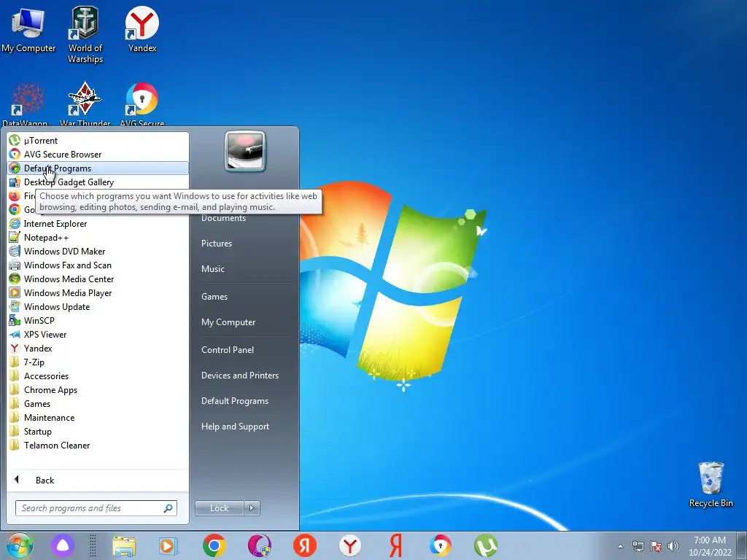
Task: Launch Yandex from the Start menu list
Action: pos(98,348)
